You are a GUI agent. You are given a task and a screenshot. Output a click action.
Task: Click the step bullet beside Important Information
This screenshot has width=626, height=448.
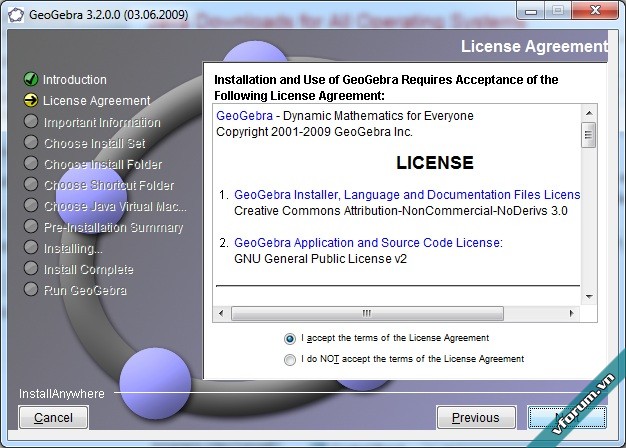coord(31,121)
